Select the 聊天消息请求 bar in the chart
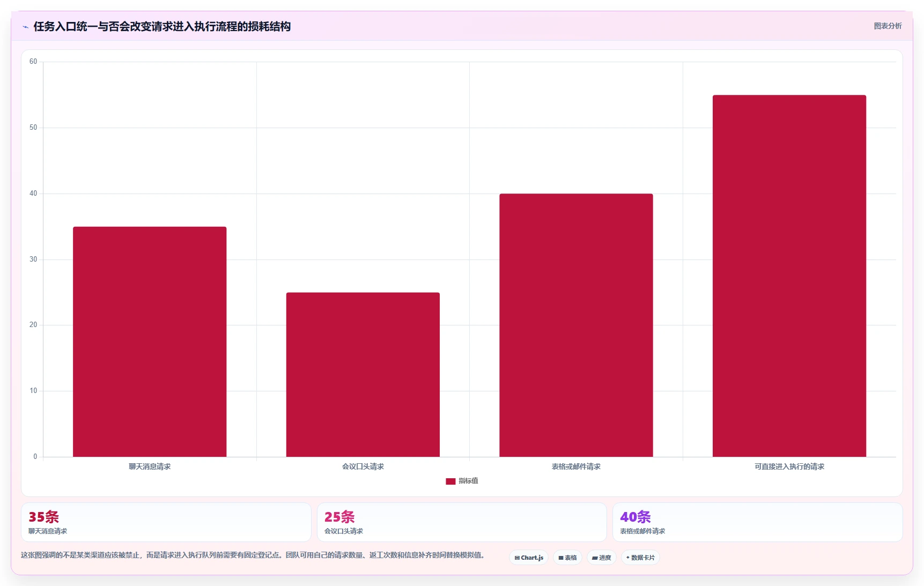 click(150, 342)
